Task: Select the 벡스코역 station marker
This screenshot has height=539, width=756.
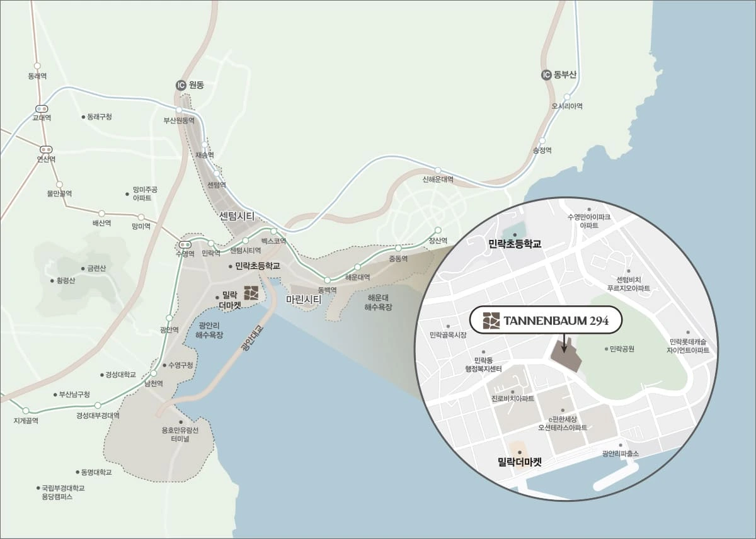Action: [274, 232]
